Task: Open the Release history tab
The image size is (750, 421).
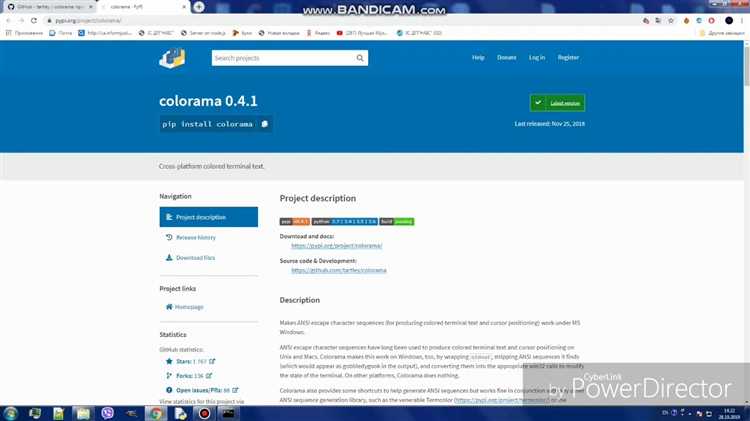Action: tap(196, 237)
